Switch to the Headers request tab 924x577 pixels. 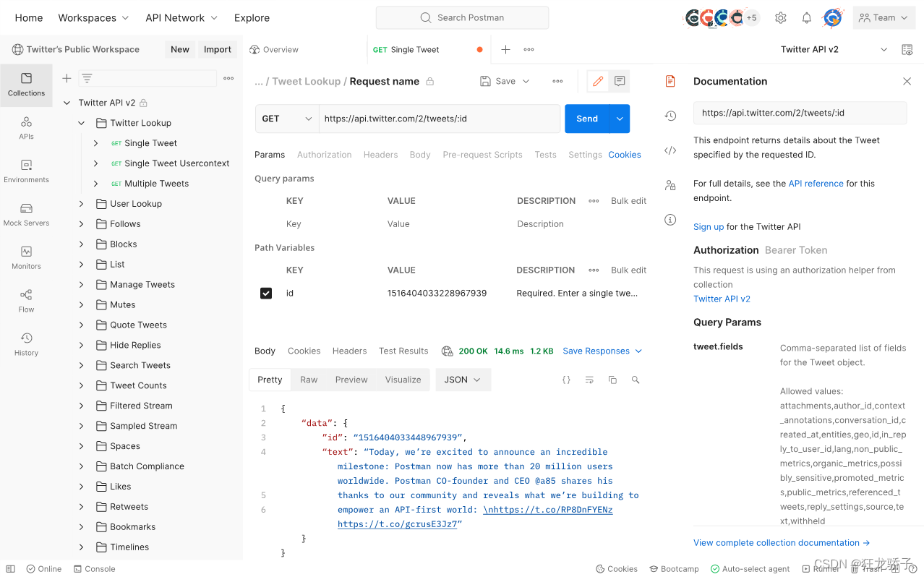[381, 155]
